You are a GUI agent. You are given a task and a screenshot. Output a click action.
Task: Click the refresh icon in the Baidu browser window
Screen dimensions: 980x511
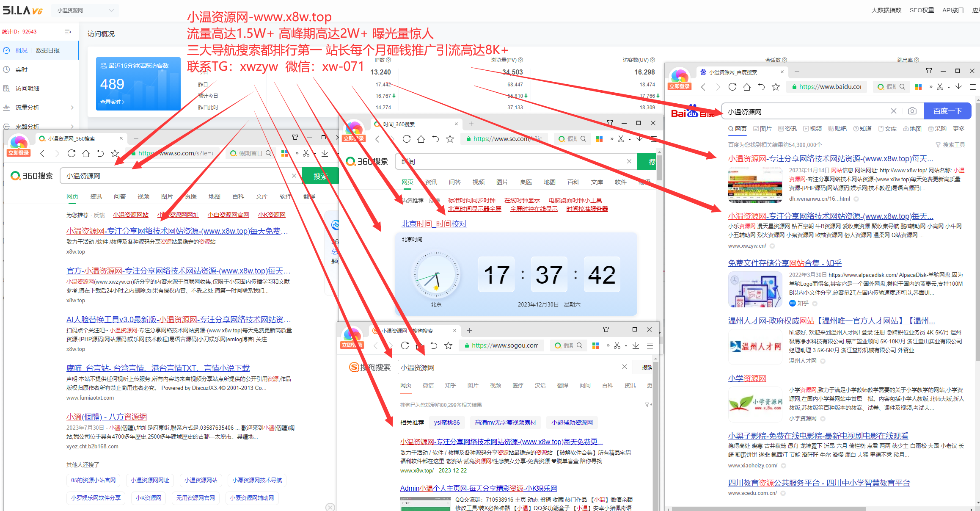[732, 87]
